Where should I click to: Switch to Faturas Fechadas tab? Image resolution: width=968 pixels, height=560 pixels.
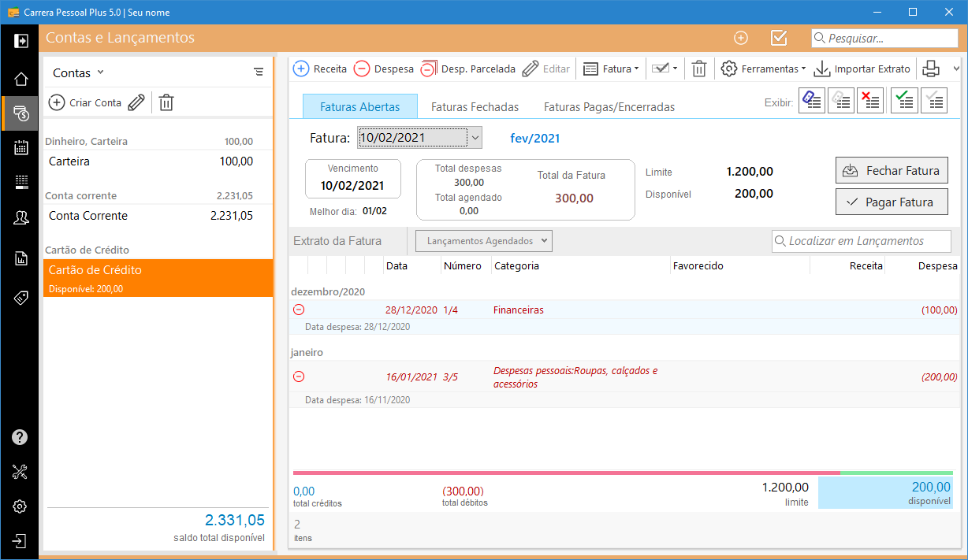tap(475, 107)
